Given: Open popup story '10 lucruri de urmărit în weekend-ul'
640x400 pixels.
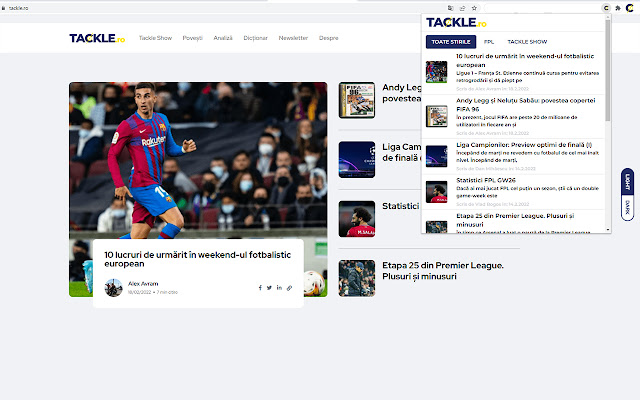Looking at the screenshot, I should point(525,60).
